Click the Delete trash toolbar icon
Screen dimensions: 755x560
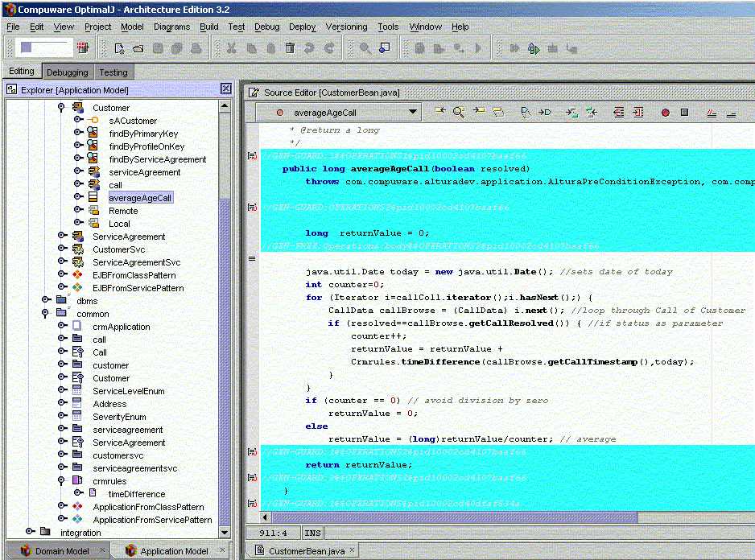[x=290, y=48]
